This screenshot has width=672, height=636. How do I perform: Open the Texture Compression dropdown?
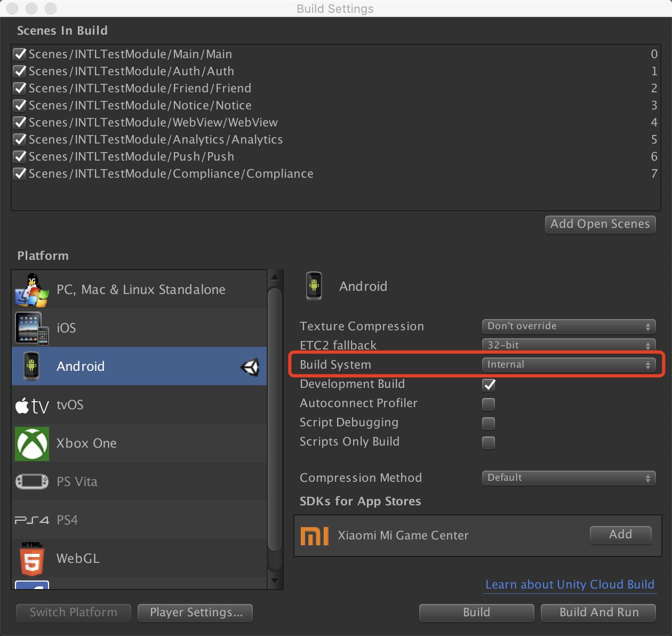(x=569, y=326)
